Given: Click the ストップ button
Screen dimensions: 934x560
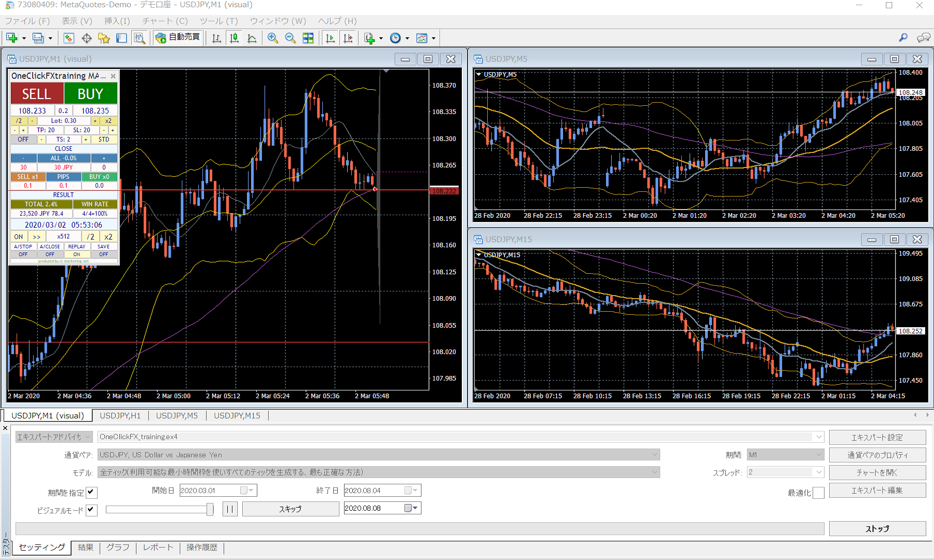Looking at the screenshot, I should coord(877,529).
